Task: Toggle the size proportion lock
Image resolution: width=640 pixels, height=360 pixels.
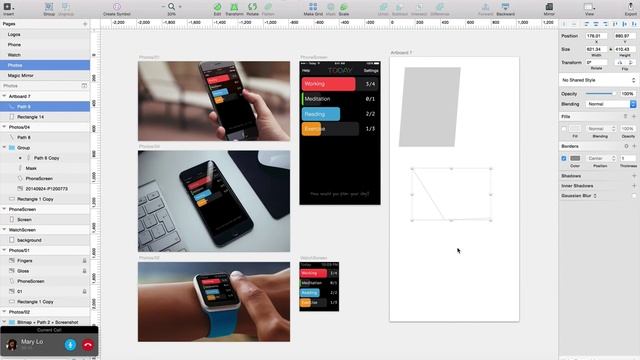Action: tap(611, 49)
